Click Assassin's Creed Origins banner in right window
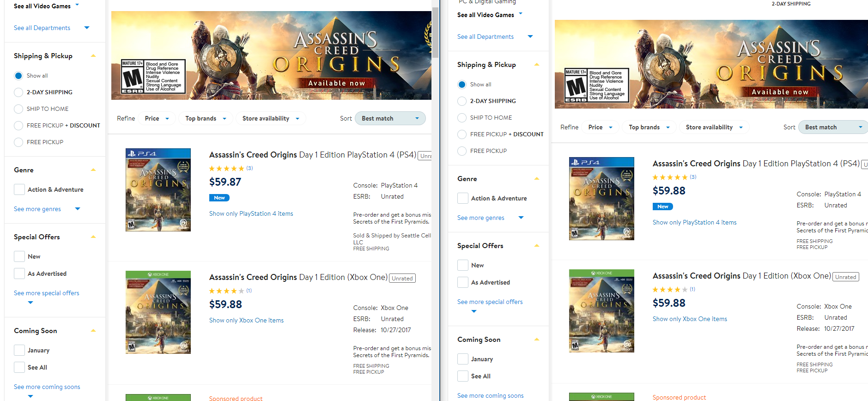 point(711,64)
